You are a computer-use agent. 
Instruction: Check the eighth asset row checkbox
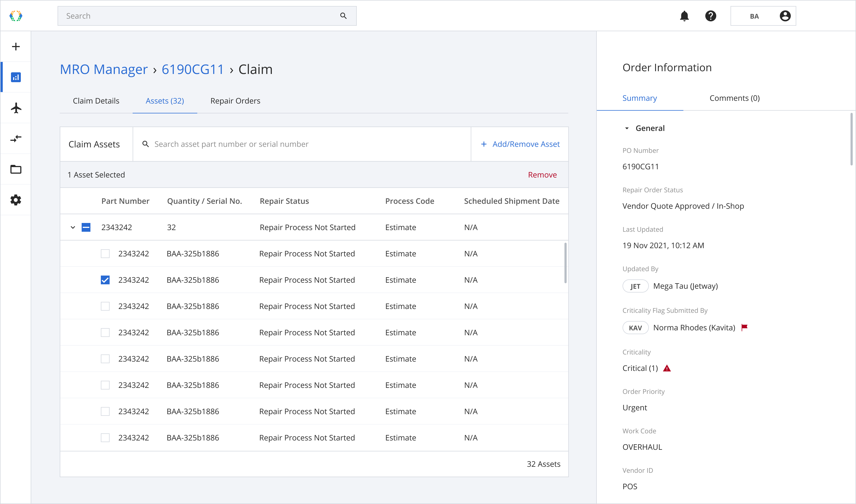click(x=105, y=438)
